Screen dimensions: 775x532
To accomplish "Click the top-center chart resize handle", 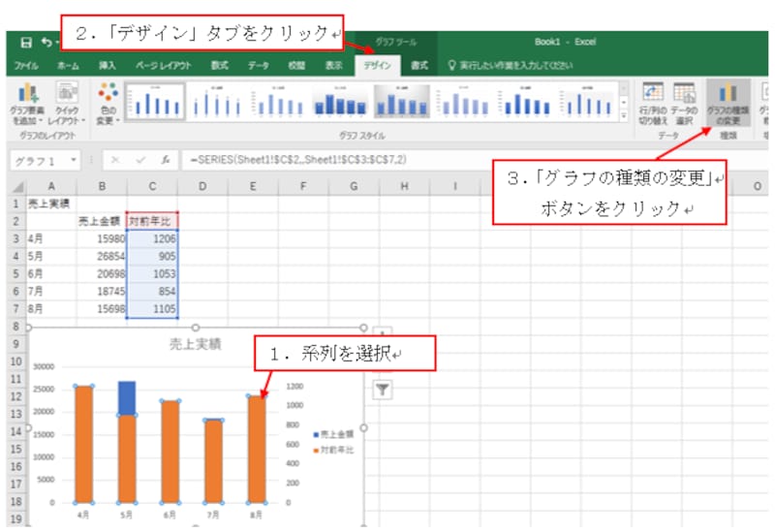I will pyautogui.click(x=196, y=328).
